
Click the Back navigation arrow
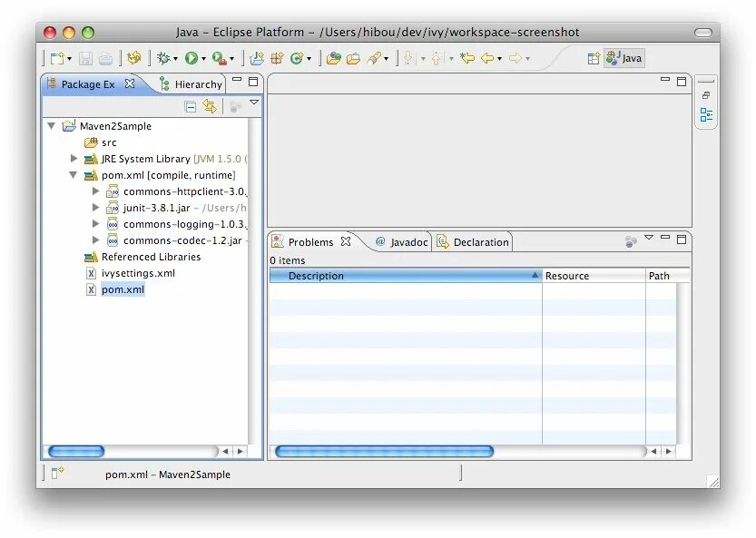click(x=487, y=58)
